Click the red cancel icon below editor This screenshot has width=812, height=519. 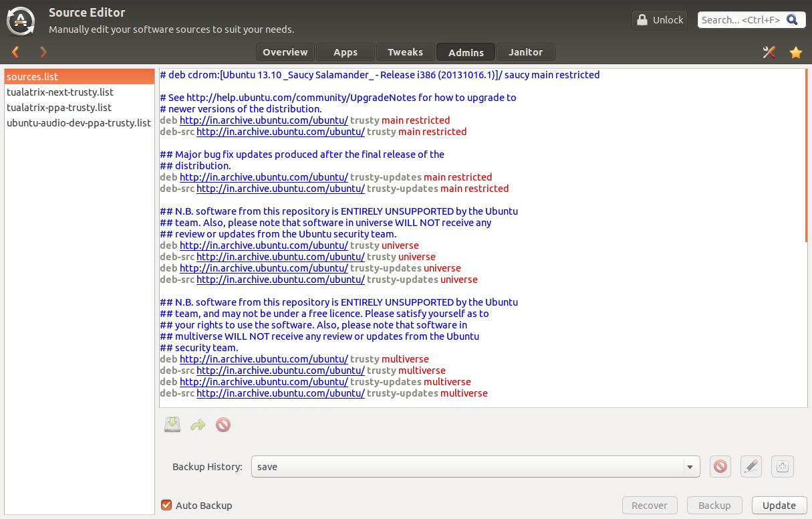pos(223,425)
